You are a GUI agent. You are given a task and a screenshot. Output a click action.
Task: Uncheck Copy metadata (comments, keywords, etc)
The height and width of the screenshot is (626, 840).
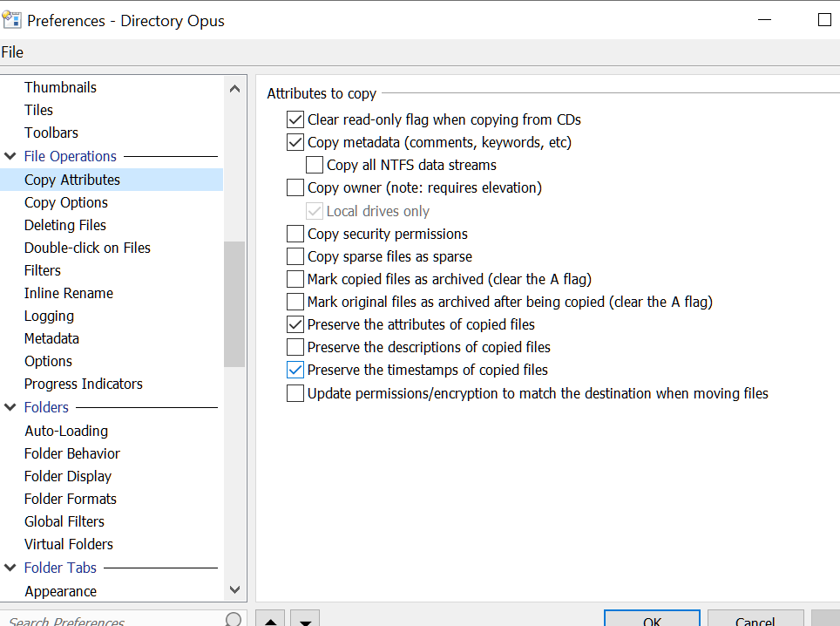coord(295,143)
